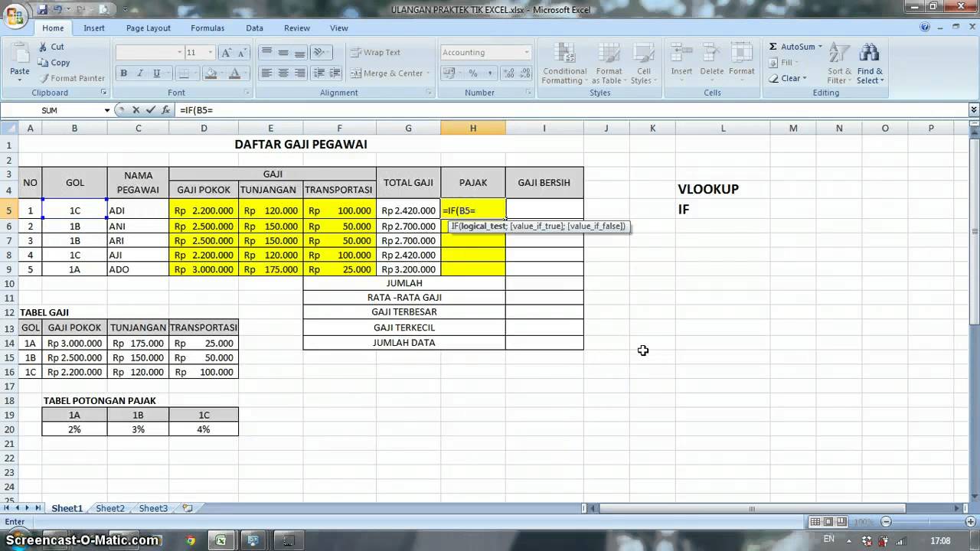
Task: Switch to Sheet2 tab
Action: tap(110, 508)
